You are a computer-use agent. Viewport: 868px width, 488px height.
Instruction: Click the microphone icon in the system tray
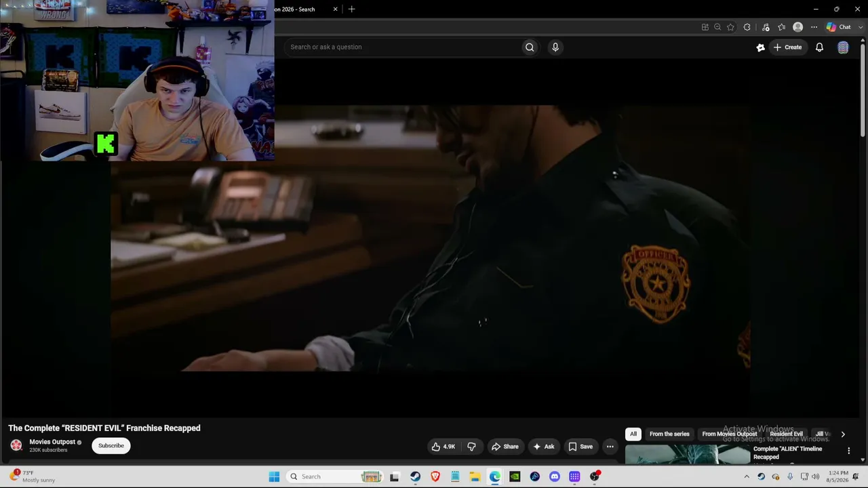[x=790, y=476]
